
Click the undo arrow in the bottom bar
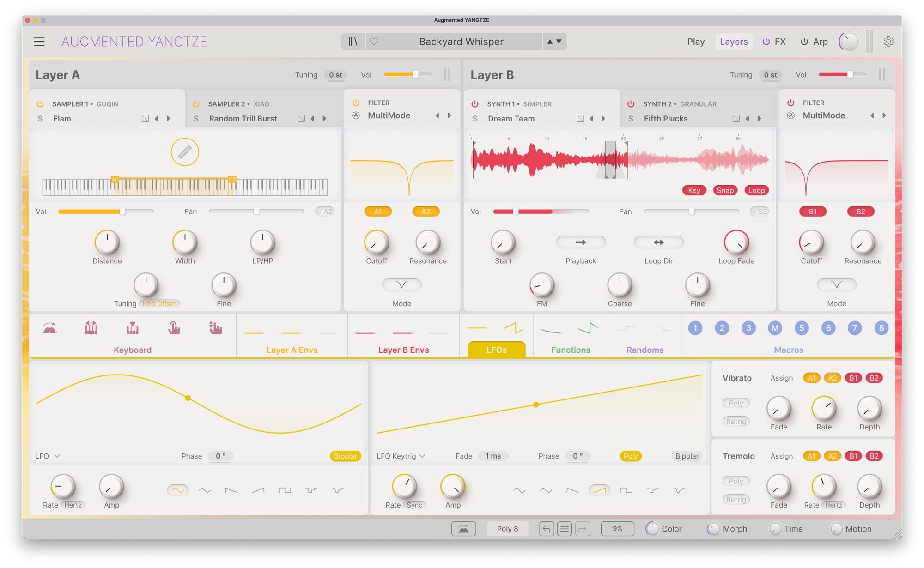(546, 529)
